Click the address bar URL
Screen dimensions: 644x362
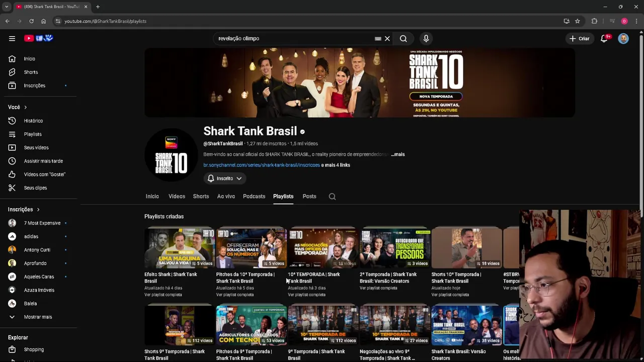[x=105, y=21]
